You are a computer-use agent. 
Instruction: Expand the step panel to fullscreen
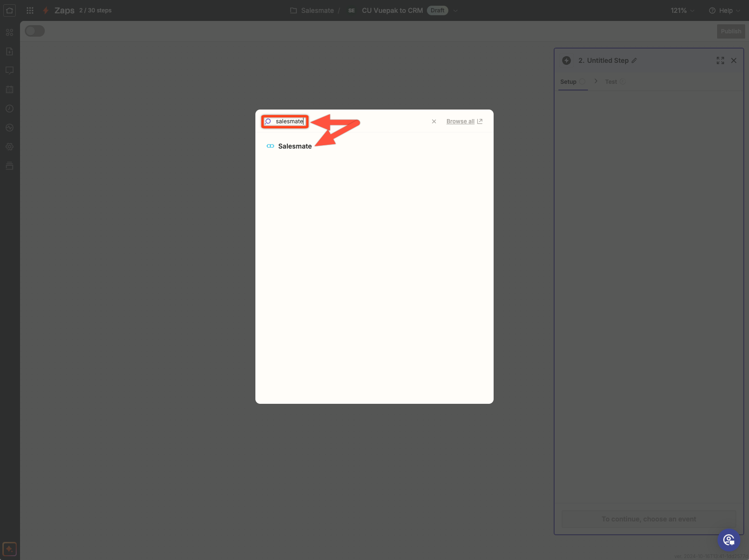(720, 60)
